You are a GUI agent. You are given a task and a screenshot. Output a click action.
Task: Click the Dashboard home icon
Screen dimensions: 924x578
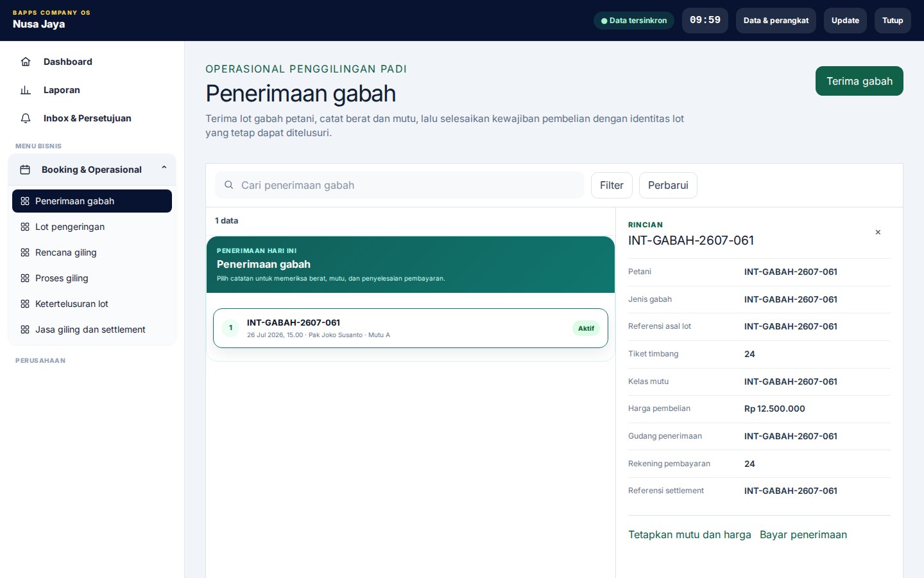click(x=26, y=62)
